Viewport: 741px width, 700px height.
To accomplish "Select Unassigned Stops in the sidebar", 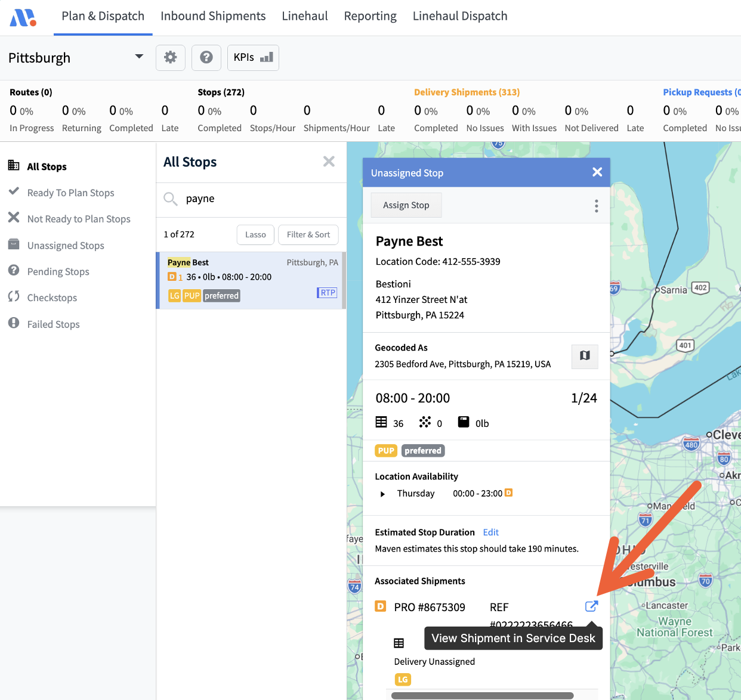I will 66,246.
